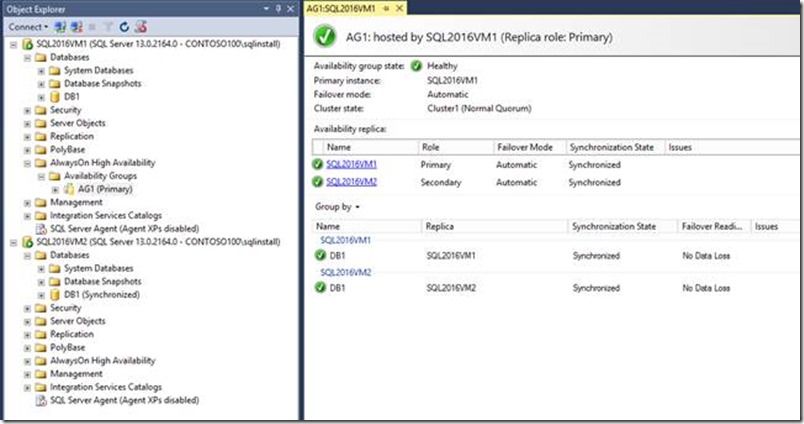Select Replication folder under SQL2016VM1
The image size is (804, 424).
[x=72, y=136]
